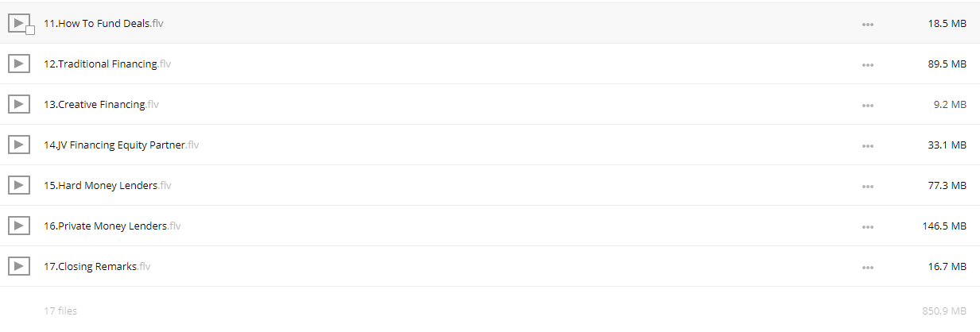Open more options for 13.Creative Financing
The width and height of the screenshot is (980, 332).
[867, 106]
